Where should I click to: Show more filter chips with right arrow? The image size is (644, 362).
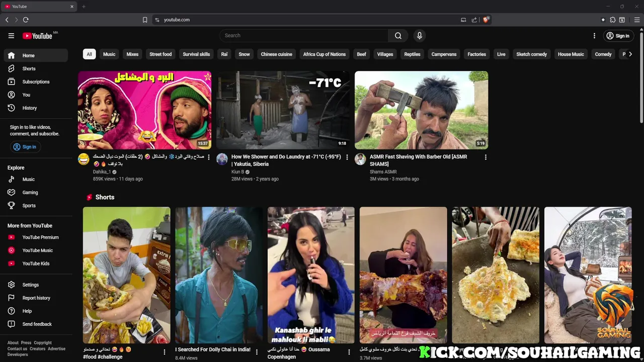pos(630,54)
